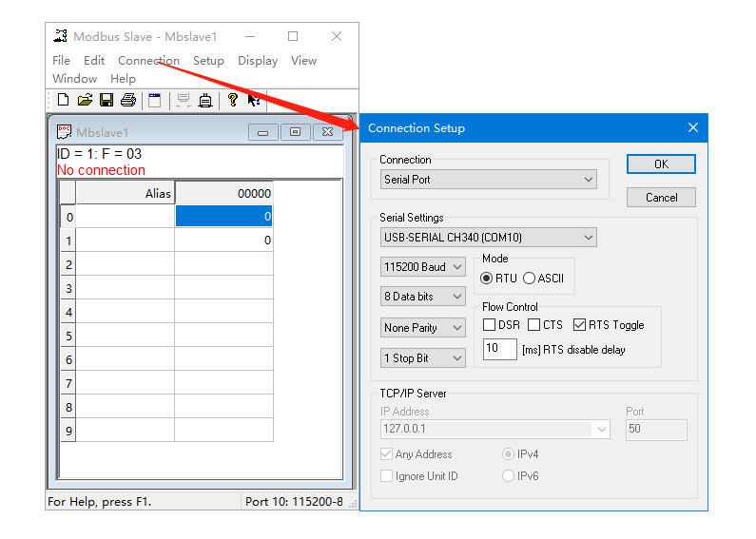Enable the DSR flow control checkbox

click(x=489, y=325)
